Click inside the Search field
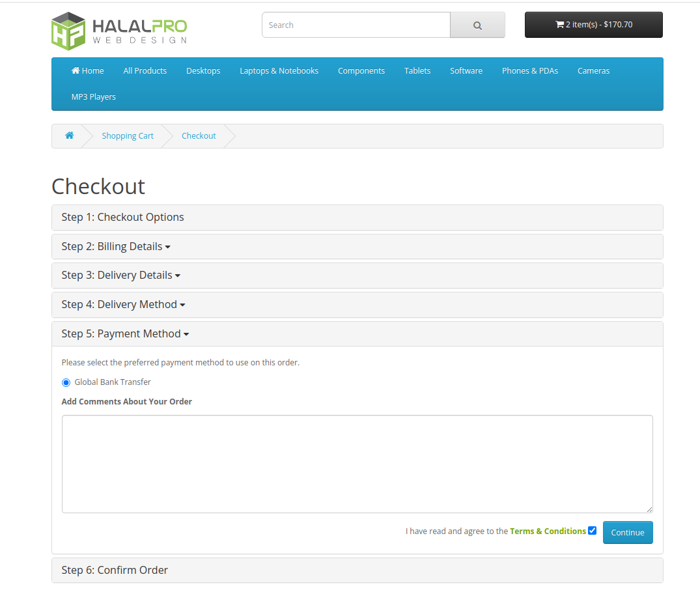Image resolution: width=700 pixels, height=594 pixels. [356, 25]
